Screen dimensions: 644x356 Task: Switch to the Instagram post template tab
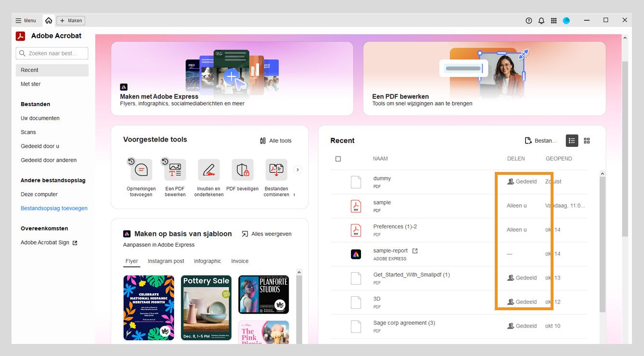coord(166,261)
